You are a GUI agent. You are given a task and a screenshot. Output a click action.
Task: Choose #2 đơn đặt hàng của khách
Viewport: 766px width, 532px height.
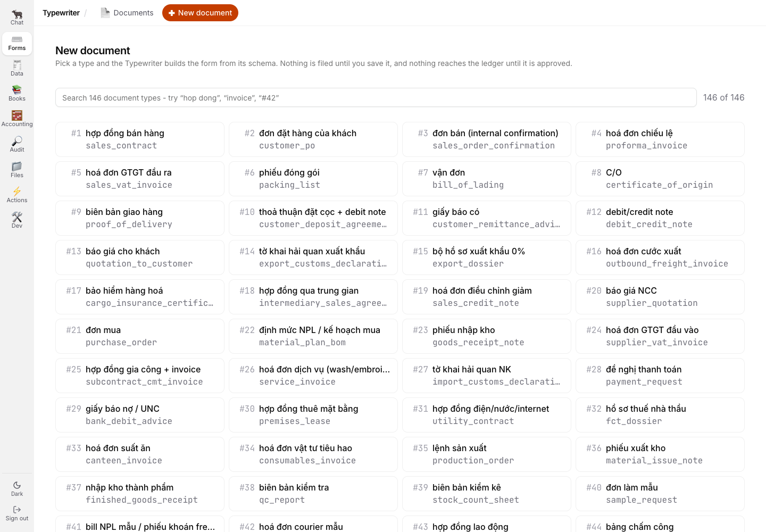tap(313, 139)
